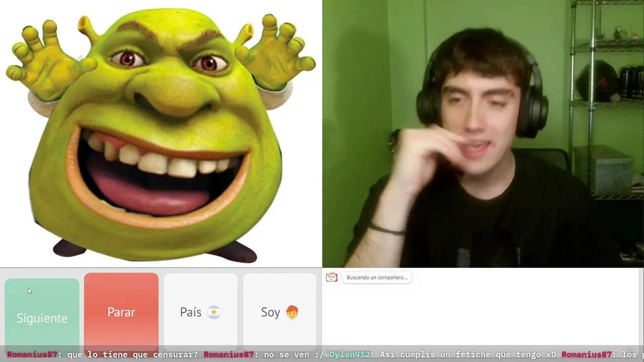Open the Soy gender selector
Image resolution: width=644 pixels, height=362 pixels.
pyautogui.click(x=280, y=312)
